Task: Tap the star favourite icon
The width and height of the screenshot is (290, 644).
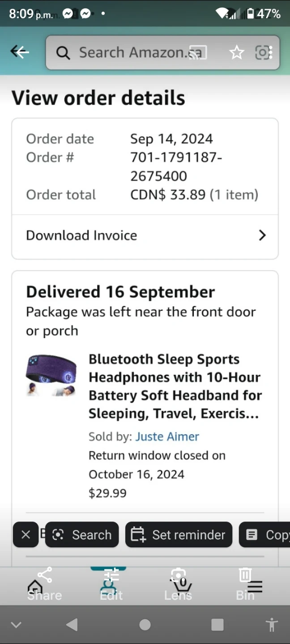Action: 236,53
